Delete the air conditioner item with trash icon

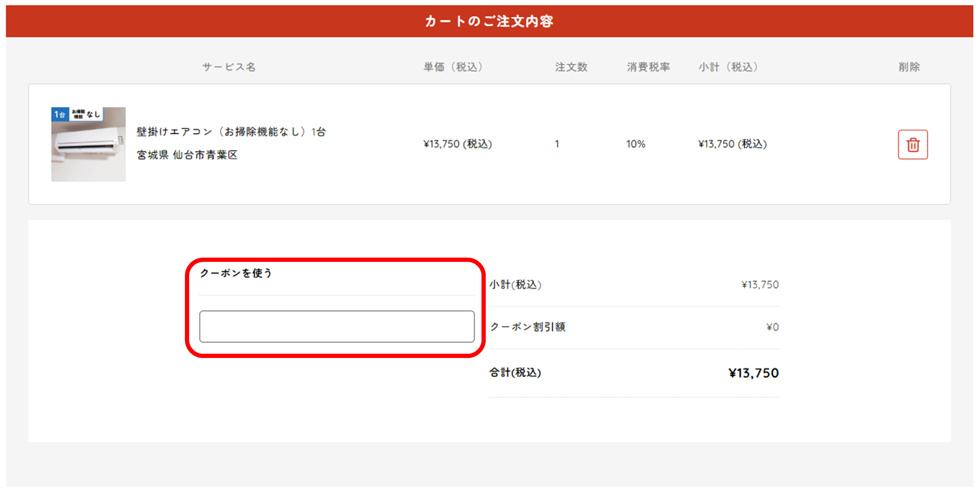tap(913, 145)
